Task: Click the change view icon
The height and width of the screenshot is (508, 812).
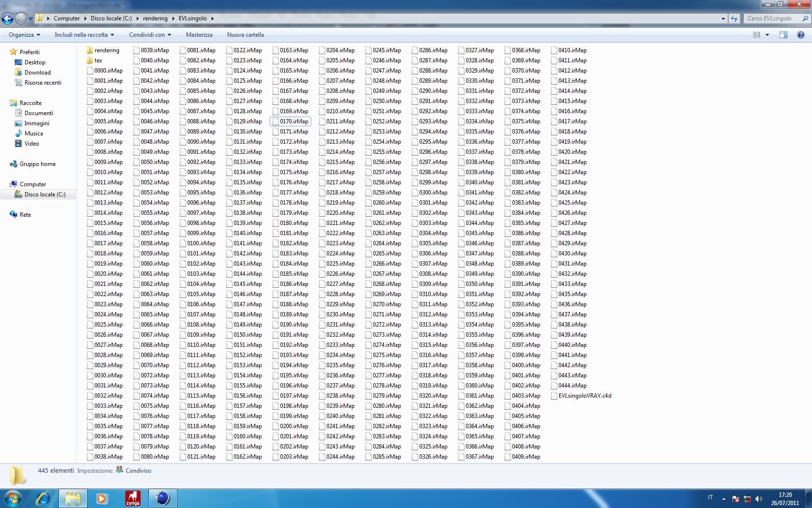Action: coord(756,35)
